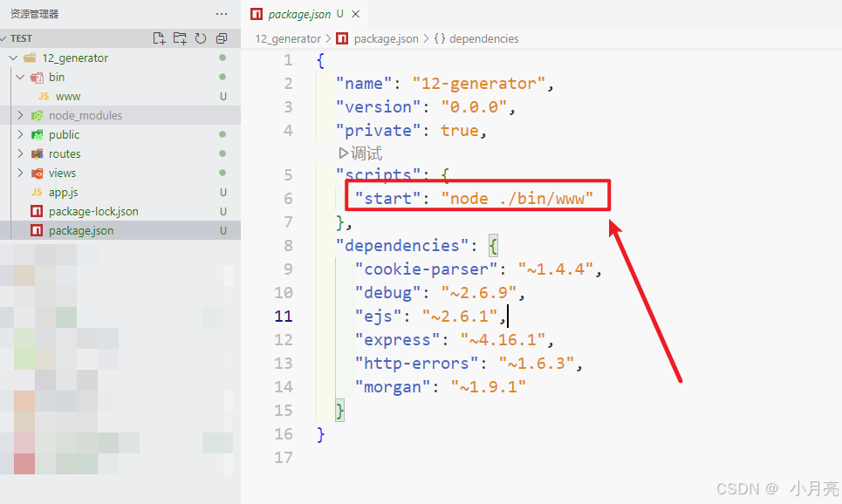Click the "name" key on line 2
The height and width of the screenshot is (504, 842).
click(x=365, y=84)
